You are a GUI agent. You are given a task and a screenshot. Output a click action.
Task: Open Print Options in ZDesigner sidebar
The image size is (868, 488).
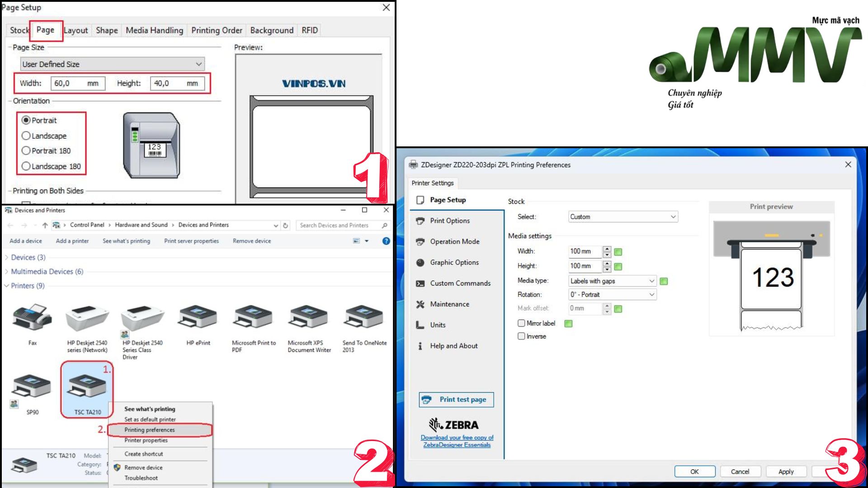pyautogui.click(x=449, y=221)
